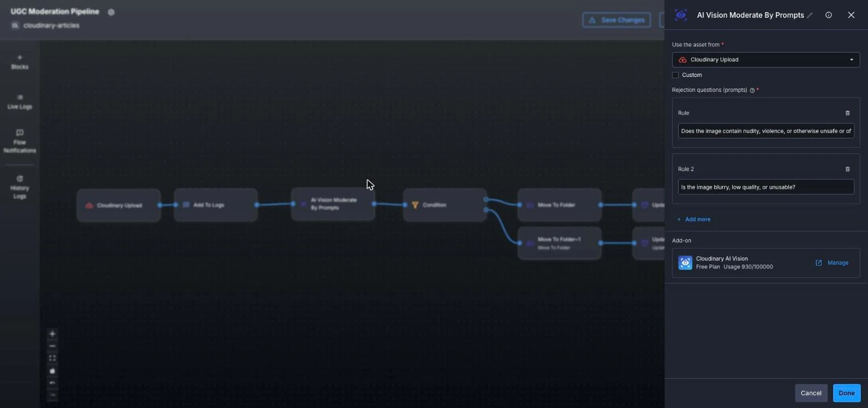Open Live Logs in sidebar

pos(19,102)
